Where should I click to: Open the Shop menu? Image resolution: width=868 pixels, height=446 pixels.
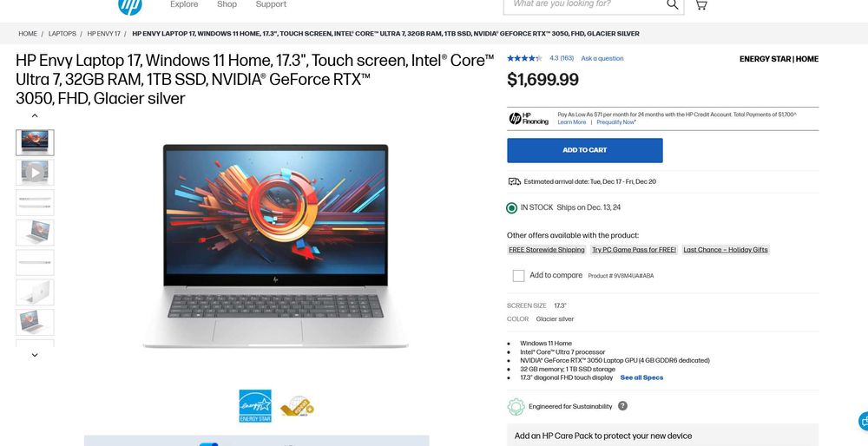[227, 4]
